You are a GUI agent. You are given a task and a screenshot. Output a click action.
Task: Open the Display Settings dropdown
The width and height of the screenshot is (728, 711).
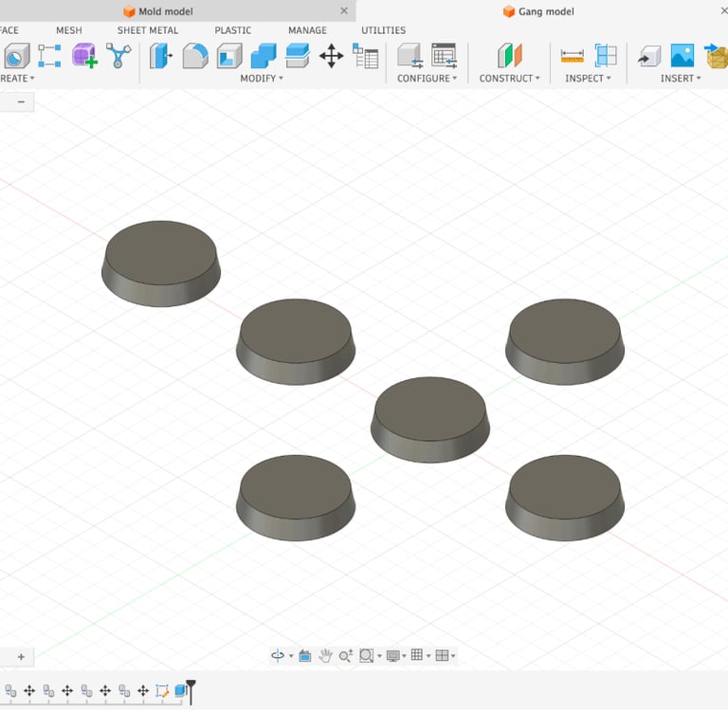click(395, 656)
